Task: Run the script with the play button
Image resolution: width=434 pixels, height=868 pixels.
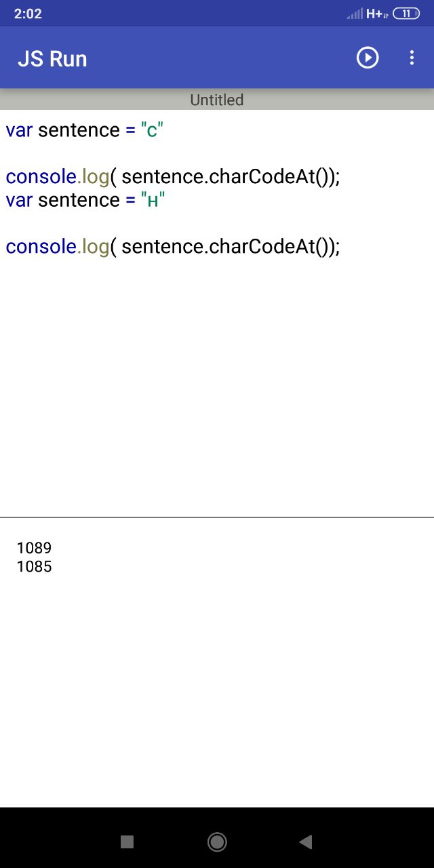Action: (x=368, y=58)
